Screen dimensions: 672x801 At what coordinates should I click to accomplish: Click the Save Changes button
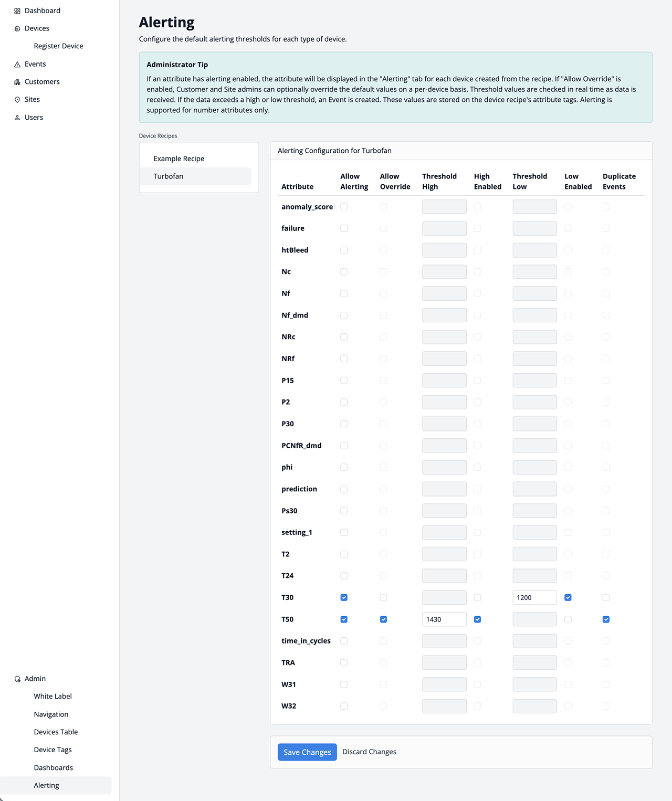click(x=307, y=752)
